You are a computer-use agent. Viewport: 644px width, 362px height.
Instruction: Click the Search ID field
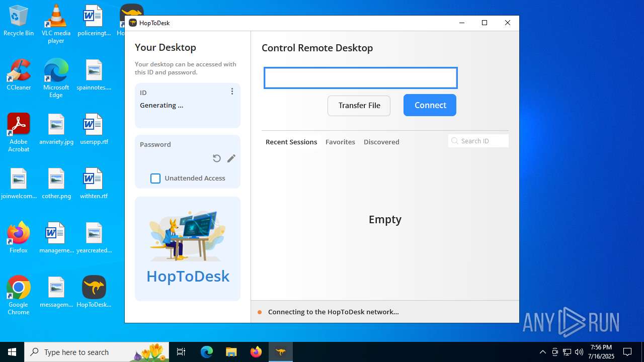[478, 141]
